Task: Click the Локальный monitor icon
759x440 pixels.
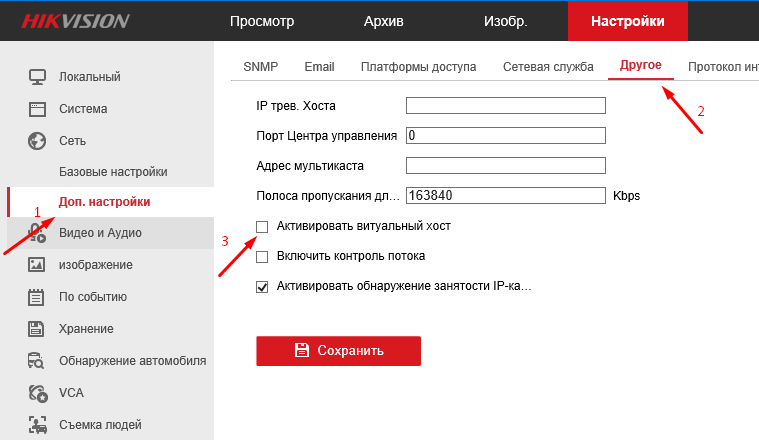Action: [37, 77]
